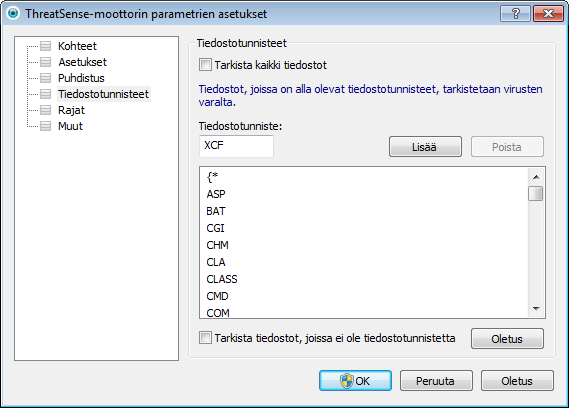Click the ESET eye icon in title bar

pos(13,13)
